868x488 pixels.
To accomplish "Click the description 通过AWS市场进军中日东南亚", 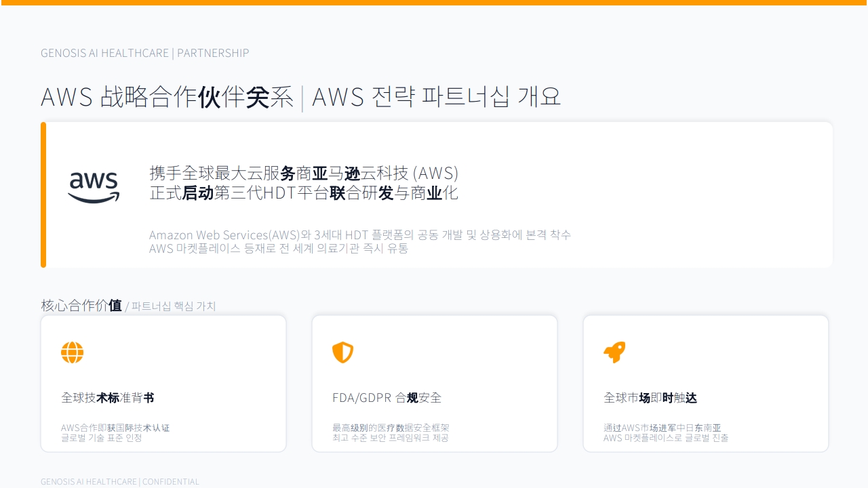I will tap(662, 428).
